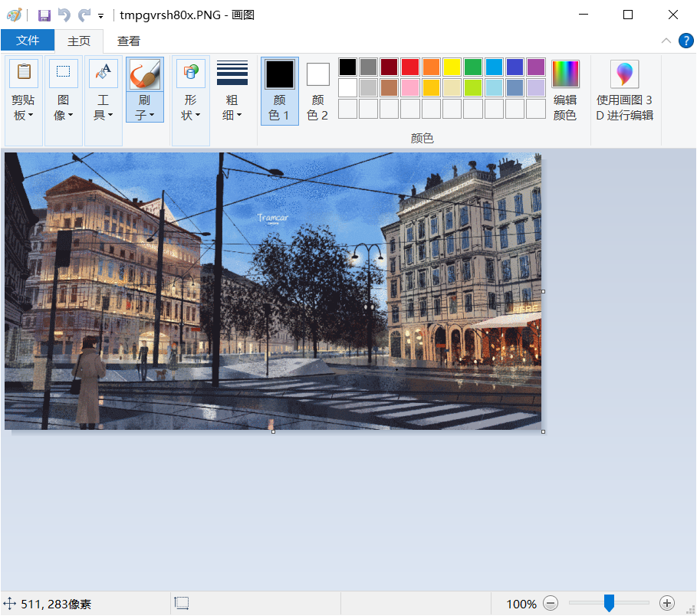Open the Quick Access Toolbar customize arrow
Screen dimensions: 697x616
click(x=101, y=16)
